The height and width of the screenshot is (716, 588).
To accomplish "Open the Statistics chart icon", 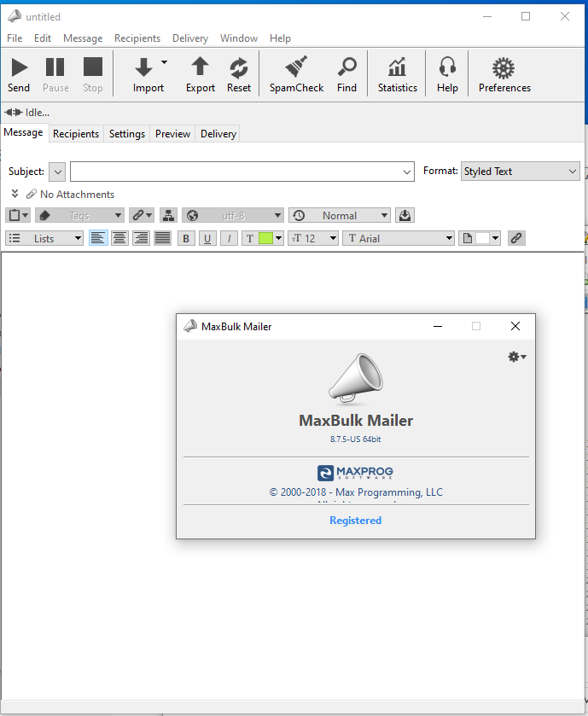I will 397,67.
